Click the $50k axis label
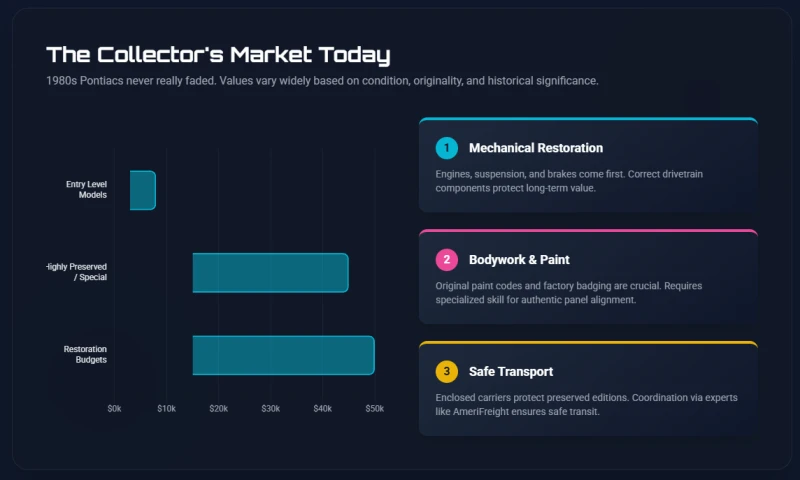800x480 pixels. [x=374, y=409]
